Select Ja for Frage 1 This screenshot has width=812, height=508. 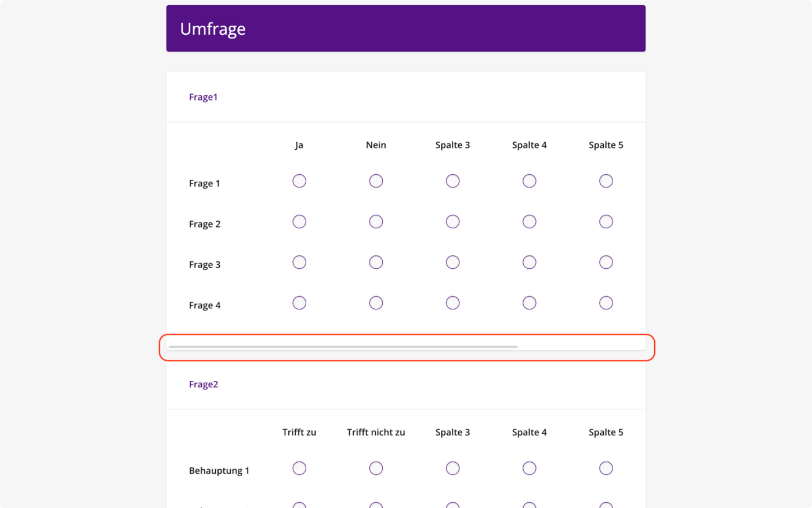pyautogui.click(x=299, y=181)
